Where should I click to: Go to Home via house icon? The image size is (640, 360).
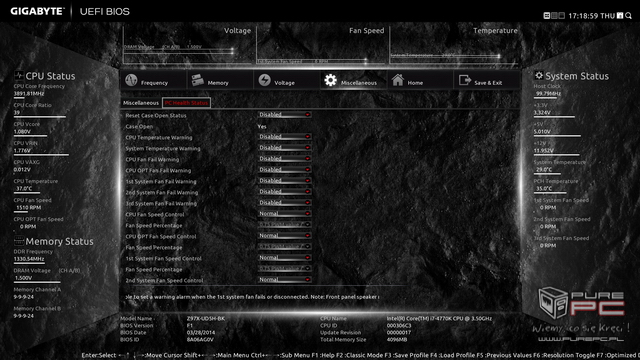click(398, 80)
